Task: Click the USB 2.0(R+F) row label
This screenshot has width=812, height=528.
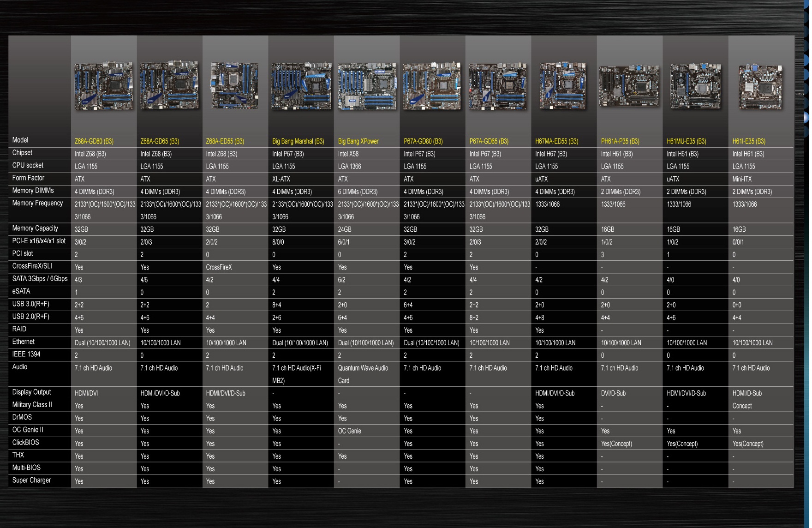Action: [x=30, y=316]
